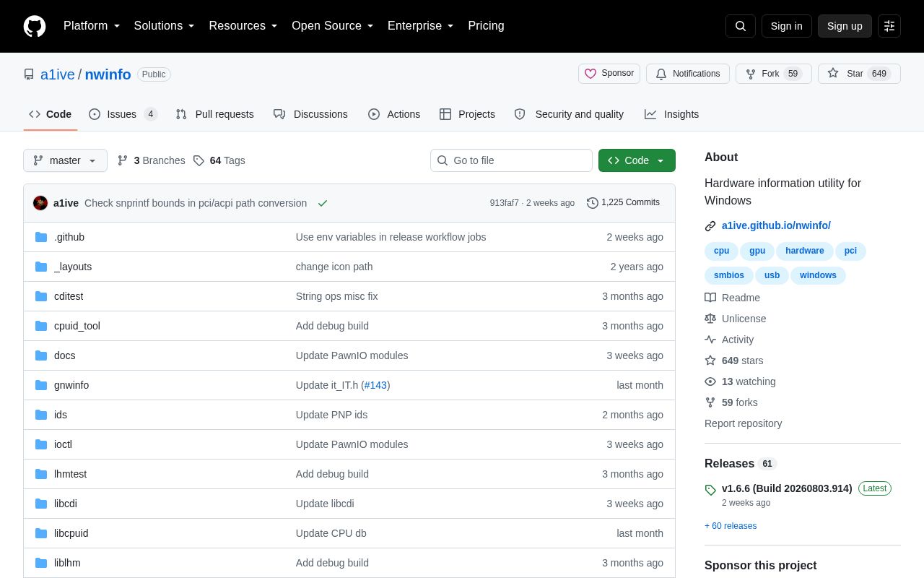The image size is (924, 578).
Task: Select the cpu topic tag
Action: point(721,251)
